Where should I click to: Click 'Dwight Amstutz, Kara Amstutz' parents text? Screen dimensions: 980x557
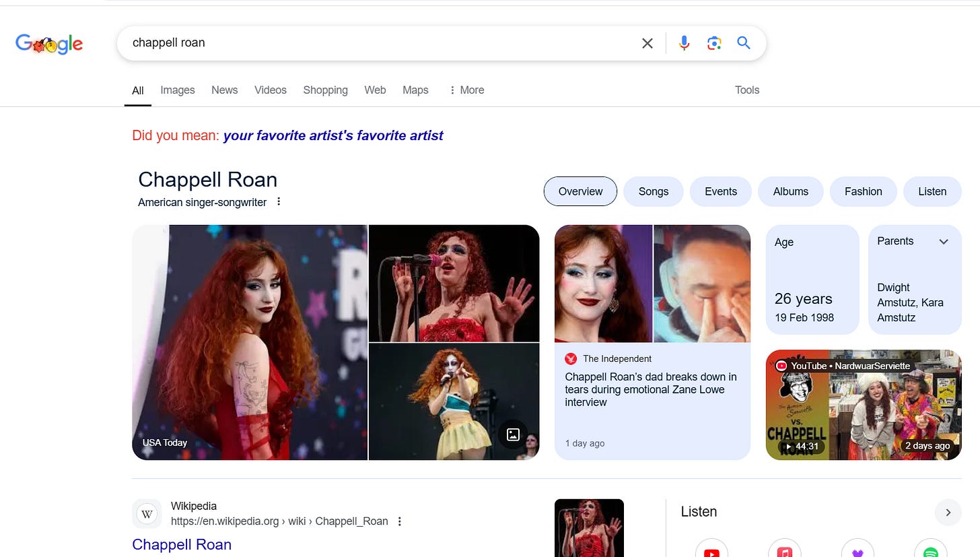coord(910,302)
